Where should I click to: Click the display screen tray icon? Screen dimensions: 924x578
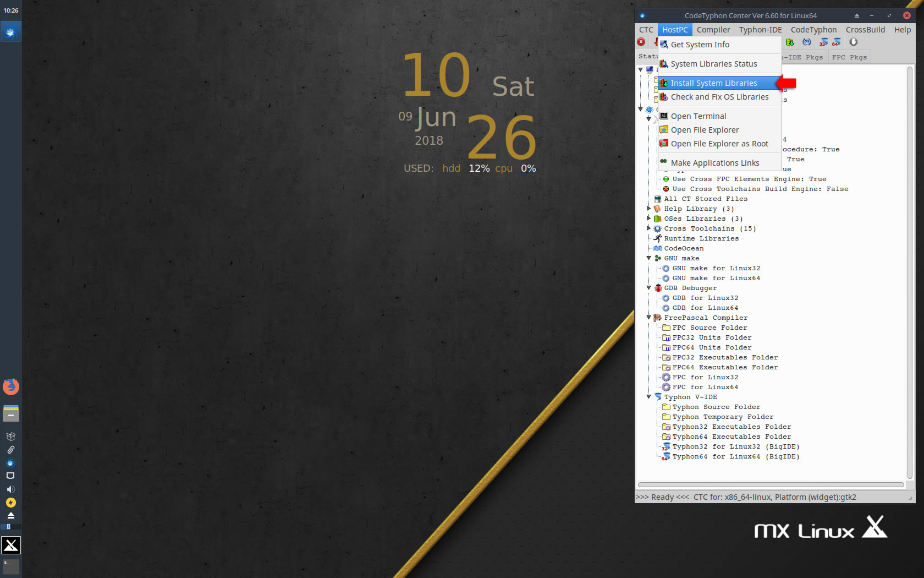(x=10, y=476)
